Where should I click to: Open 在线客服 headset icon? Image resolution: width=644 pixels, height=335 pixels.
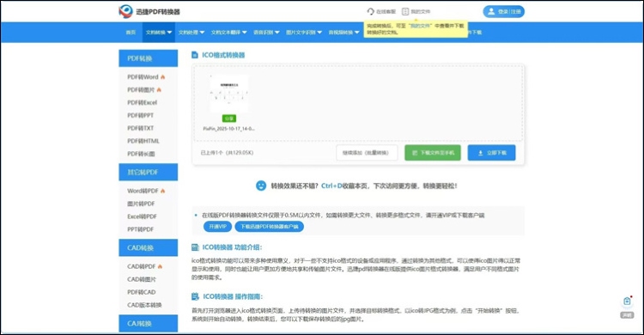(x=371, y=11)
